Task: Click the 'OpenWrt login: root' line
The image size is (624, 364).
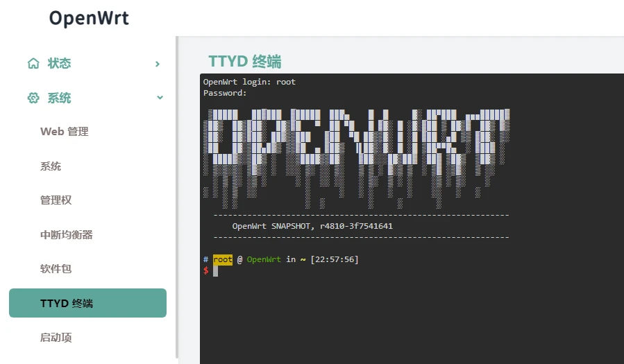Action: coord(249,82)
